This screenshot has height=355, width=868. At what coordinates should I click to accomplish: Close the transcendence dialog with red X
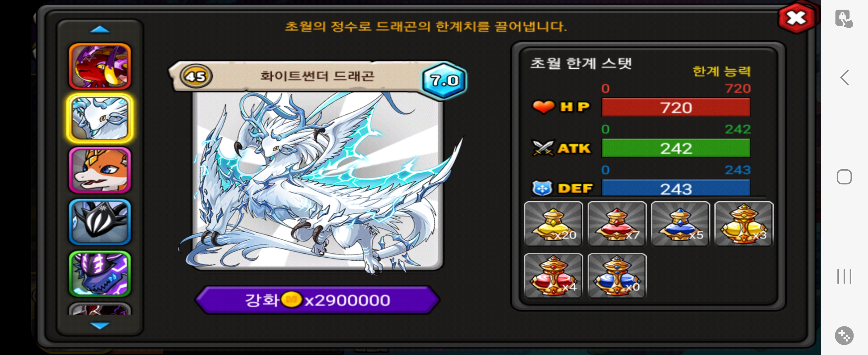[796, 18]
